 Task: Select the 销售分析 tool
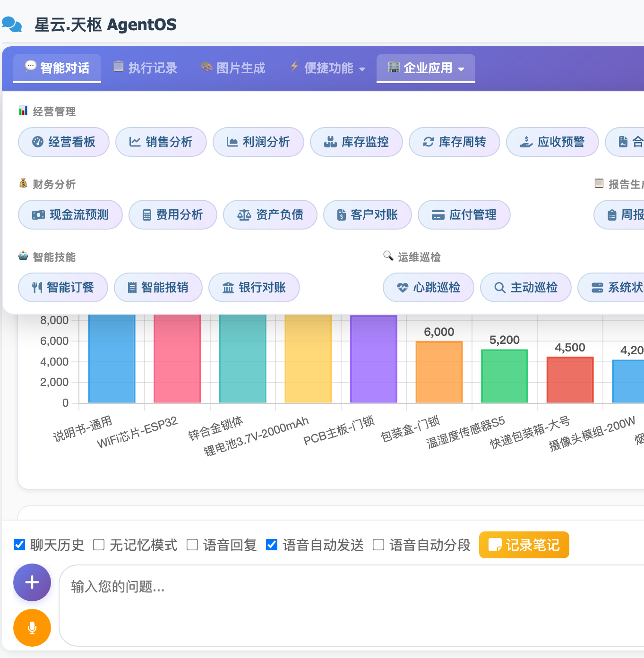161,142
